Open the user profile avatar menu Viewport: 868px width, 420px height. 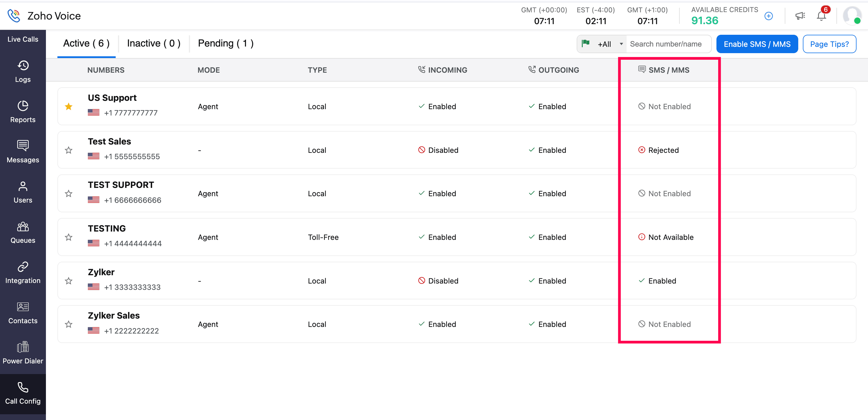click(851, 16)
